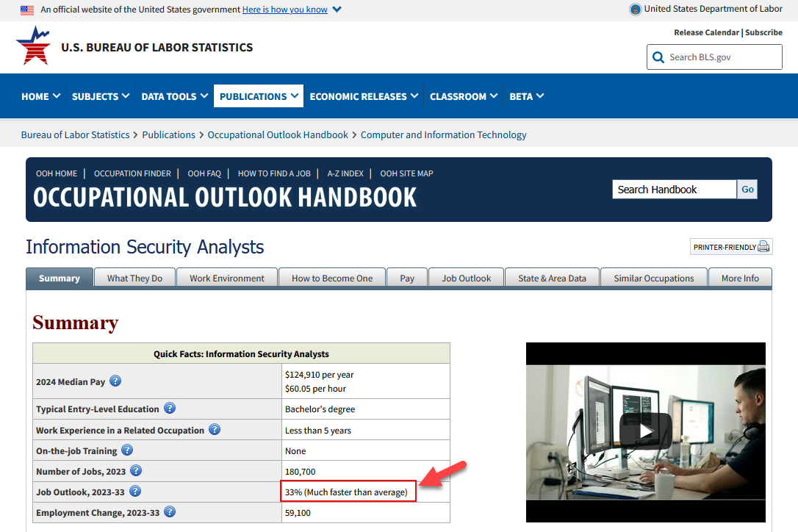Open the Release Calendar link
The height and width of the screenshot is (532, 798).
point(706,32)
